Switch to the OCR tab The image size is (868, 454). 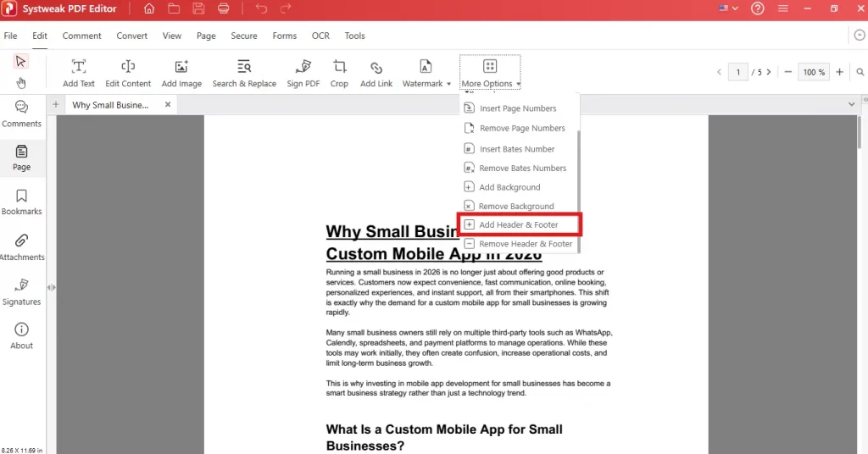320,36
